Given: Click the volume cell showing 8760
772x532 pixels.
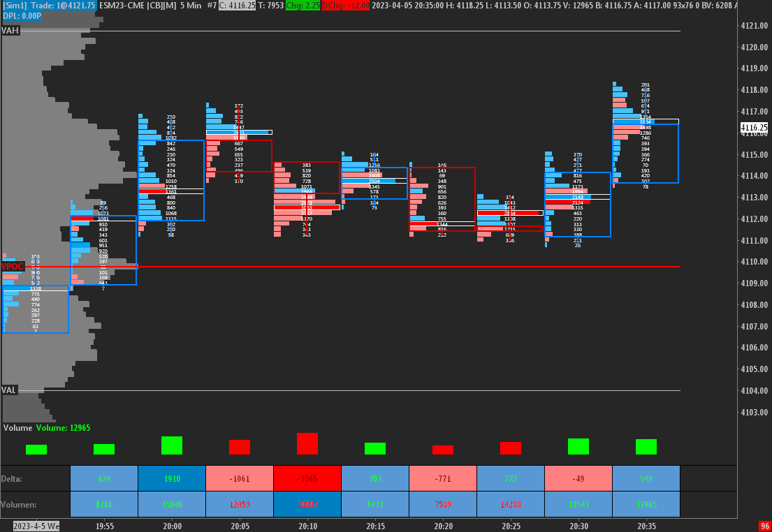Looking at the screenshot, I should pos(104,505).
